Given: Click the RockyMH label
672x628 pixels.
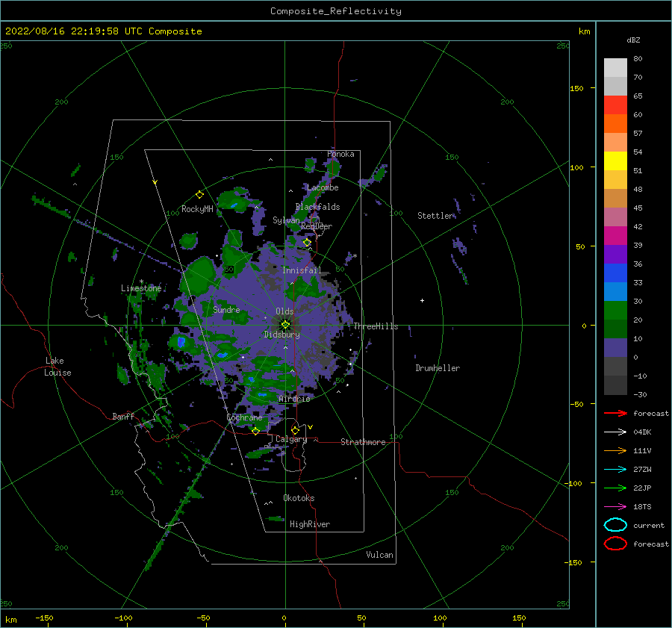Looking at the screenshot, I should [197, 209].
